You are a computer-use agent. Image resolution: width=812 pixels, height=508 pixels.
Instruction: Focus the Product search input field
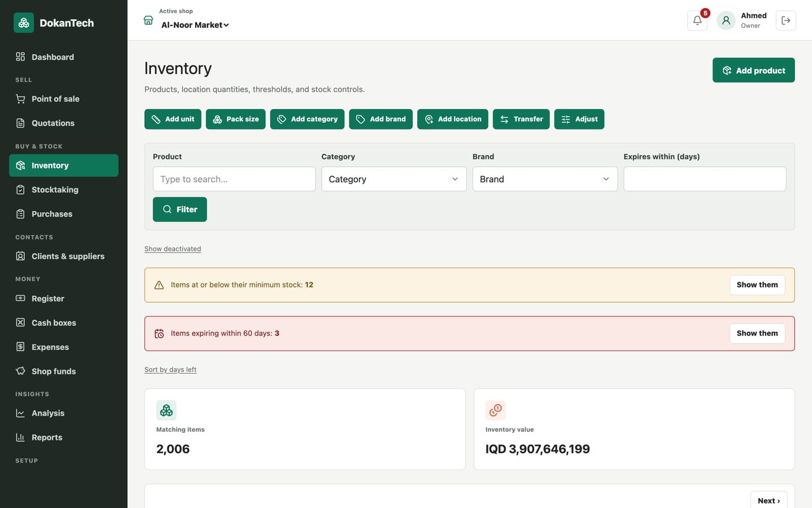234,179
